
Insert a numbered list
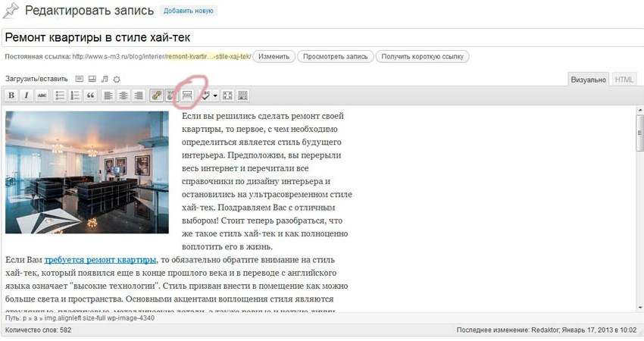(76, 95)
